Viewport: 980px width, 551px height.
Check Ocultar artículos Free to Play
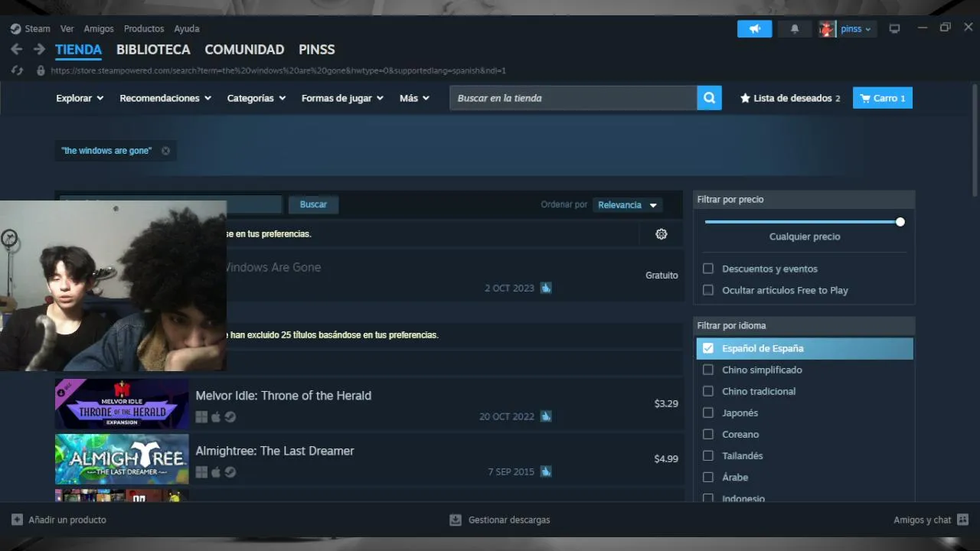(x=708, y=290)
